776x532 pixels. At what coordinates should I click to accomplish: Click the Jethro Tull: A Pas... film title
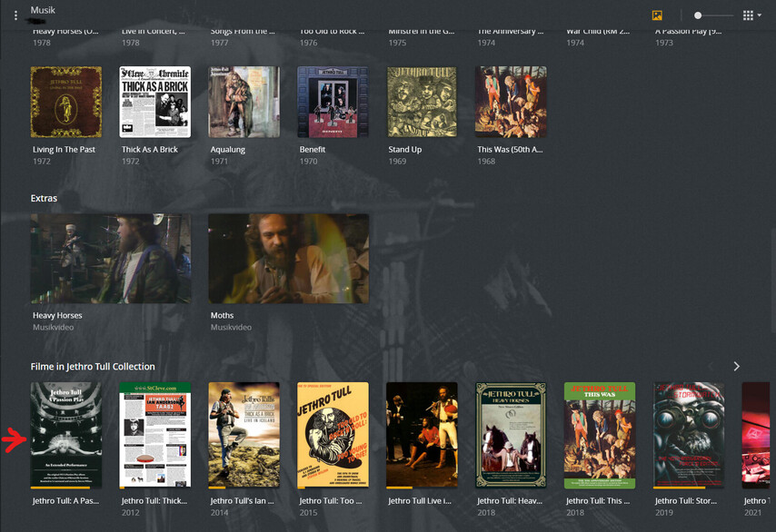(x=65, y=501)
